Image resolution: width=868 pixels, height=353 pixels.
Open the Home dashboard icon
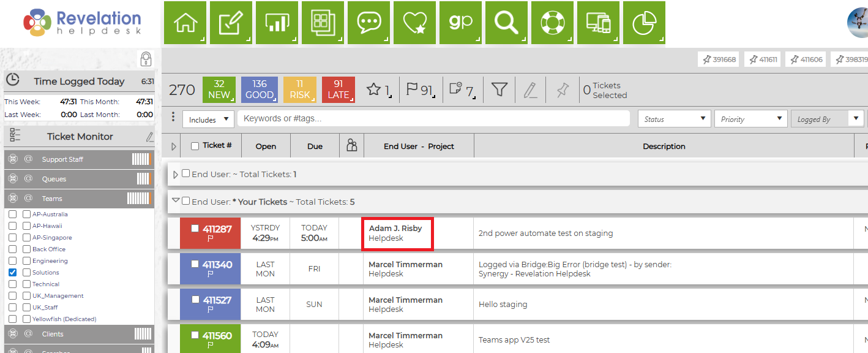[185, 23]
